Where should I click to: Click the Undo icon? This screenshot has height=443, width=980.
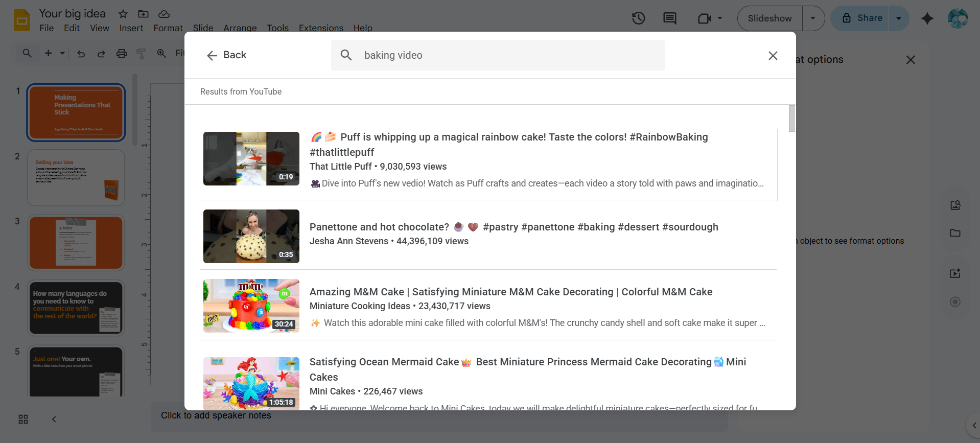tap(81, 53)
